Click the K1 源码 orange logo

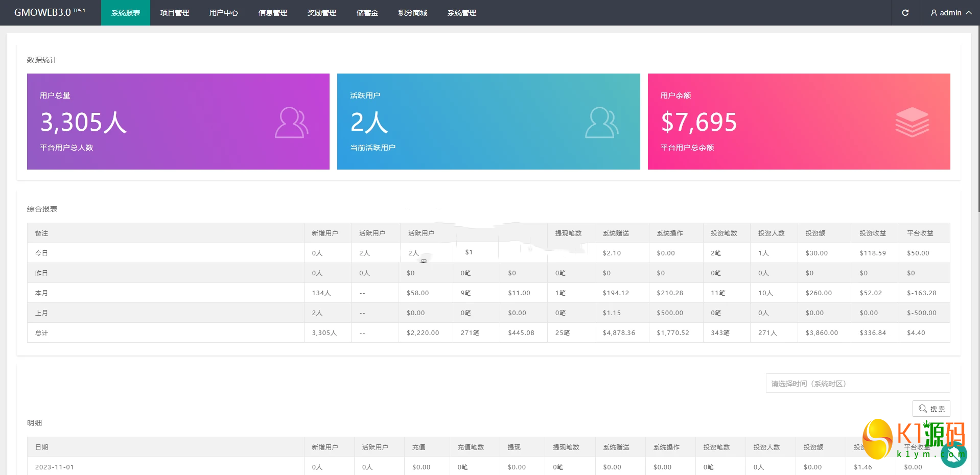pyautogui.click(x=878, y=438)
